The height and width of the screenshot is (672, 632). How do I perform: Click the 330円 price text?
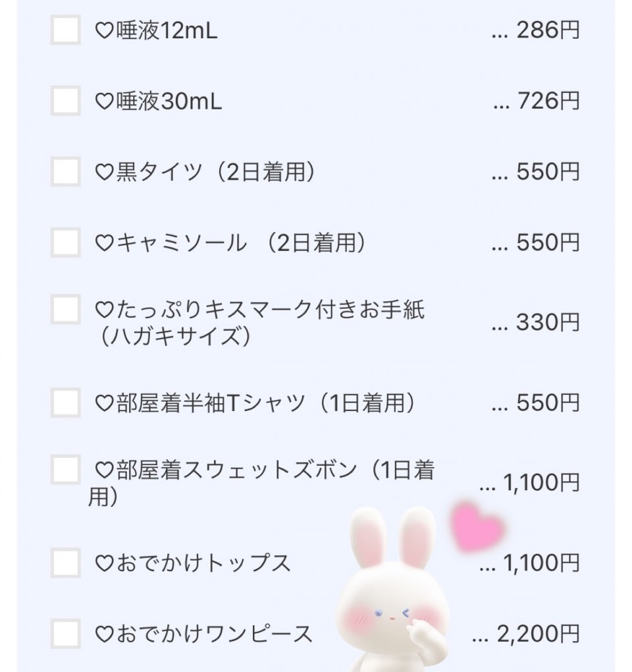(x=548, y=323)
